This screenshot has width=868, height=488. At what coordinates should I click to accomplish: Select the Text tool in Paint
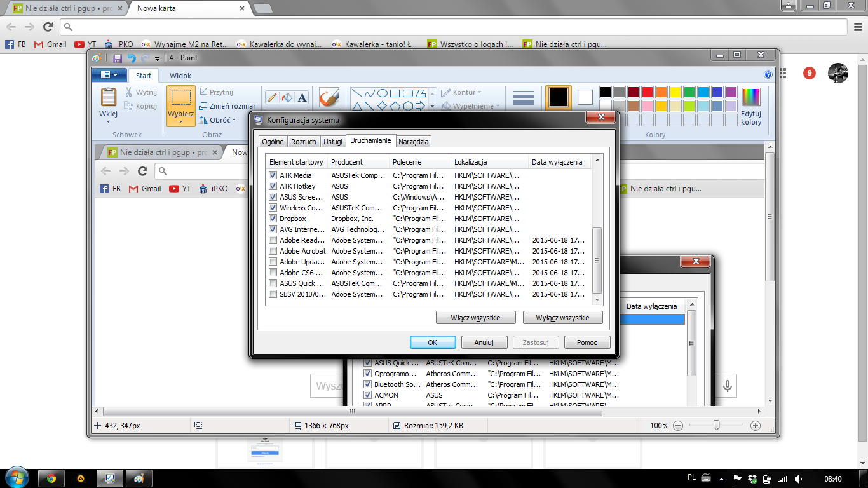[x=302, y=97]
